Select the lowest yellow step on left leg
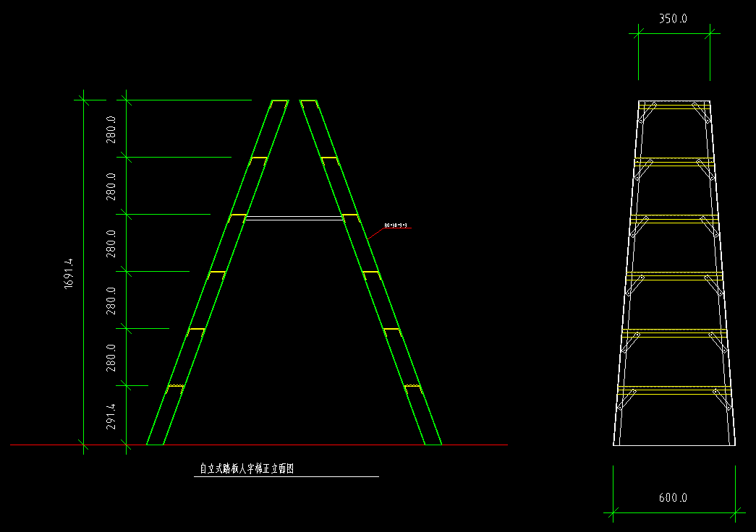 pyautogui.click(x=175, y=387)
